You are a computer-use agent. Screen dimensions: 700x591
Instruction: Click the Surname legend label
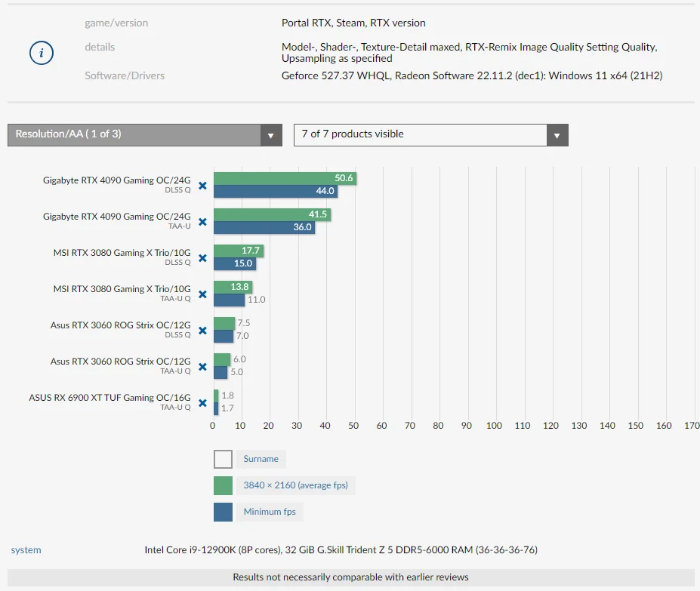(261, 459)
